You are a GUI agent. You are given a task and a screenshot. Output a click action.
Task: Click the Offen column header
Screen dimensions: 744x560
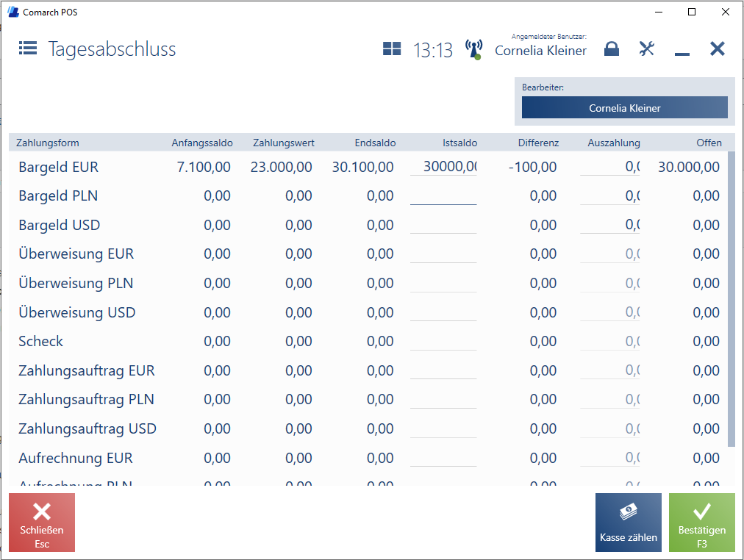709,143
